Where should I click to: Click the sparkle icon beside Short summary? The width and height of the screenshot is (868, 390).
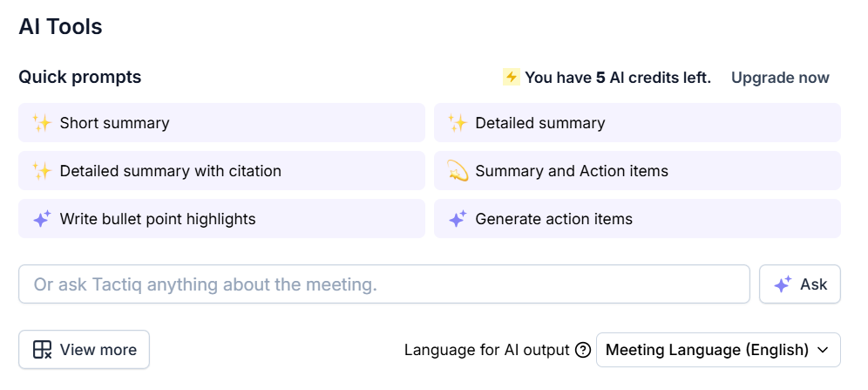pyautogui.click(x=42, y=123)
